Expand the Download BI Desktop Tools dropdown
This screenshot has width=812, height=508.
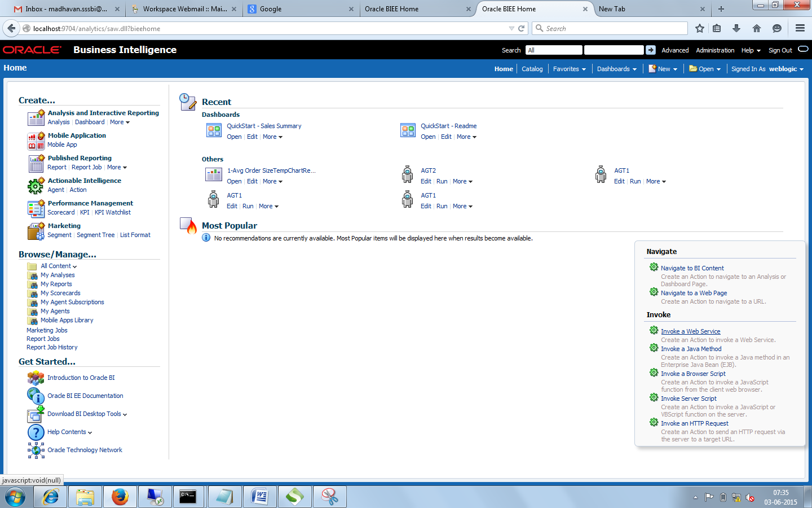point(87,414)
